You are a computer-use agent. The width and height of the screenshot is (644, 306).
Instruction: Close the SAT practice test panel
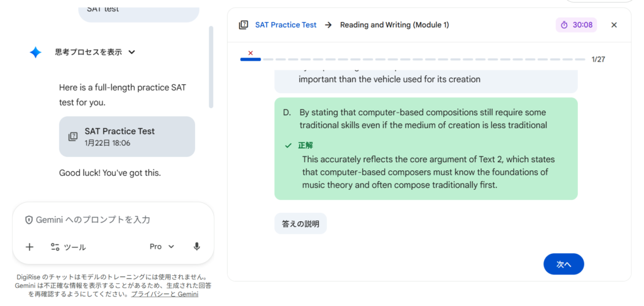614,25
